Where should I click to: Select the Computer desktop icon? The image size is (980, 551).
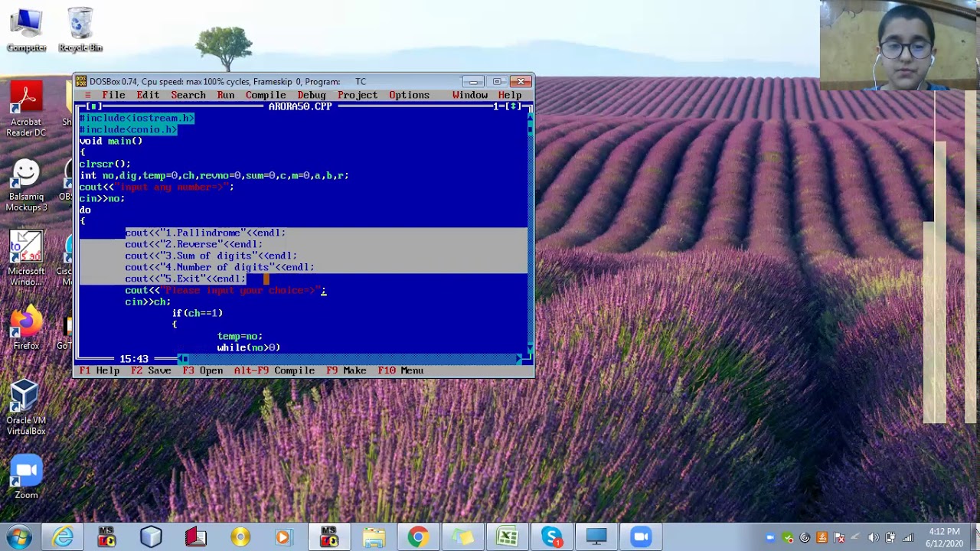[x=27, y=31]
